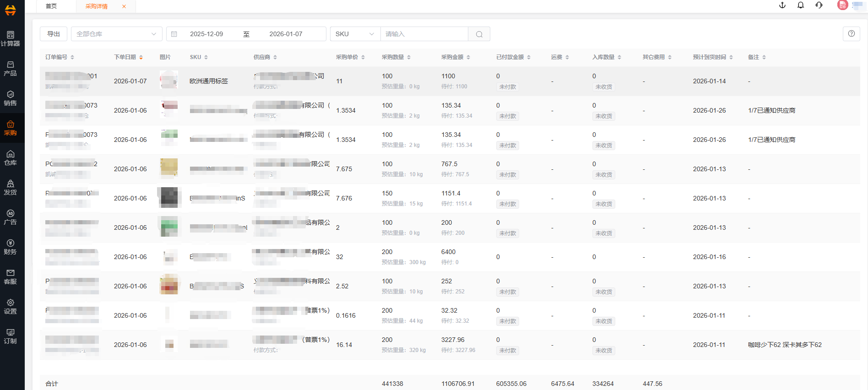868x390 pixels.
Task: Open the SKU search type dropdown
Action: tap(355, 34)
